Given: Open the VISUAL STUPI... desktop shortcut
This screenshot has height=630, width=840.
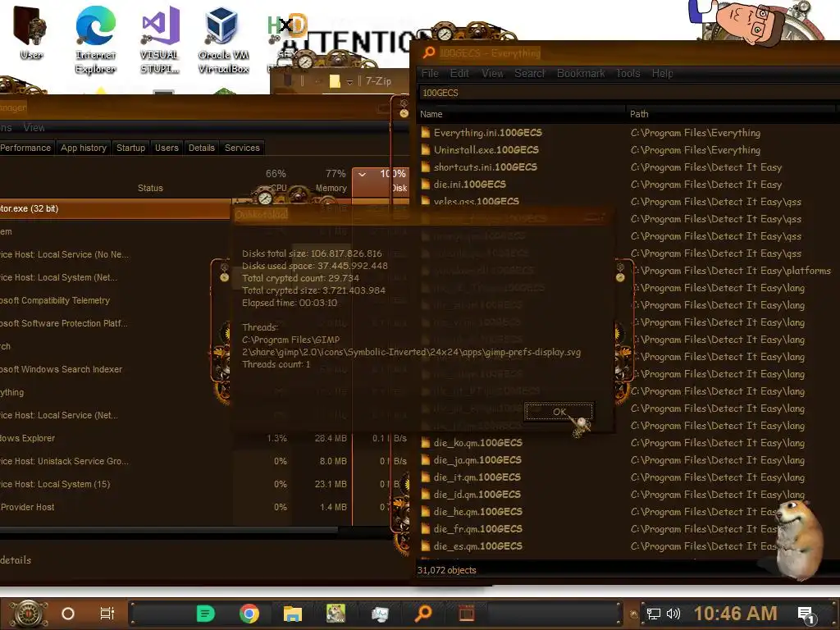Looking at the screenshot, I should pos(160,39).
